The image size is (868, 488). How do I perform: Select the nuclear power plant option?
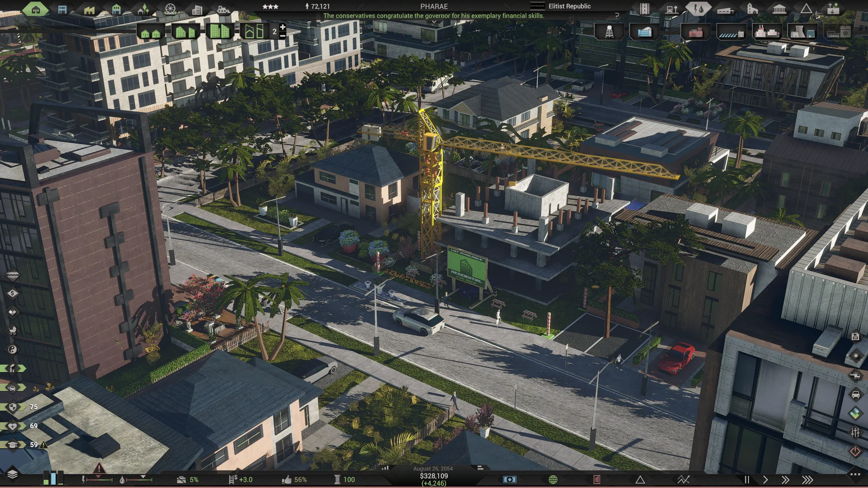[x=802, y=31]
